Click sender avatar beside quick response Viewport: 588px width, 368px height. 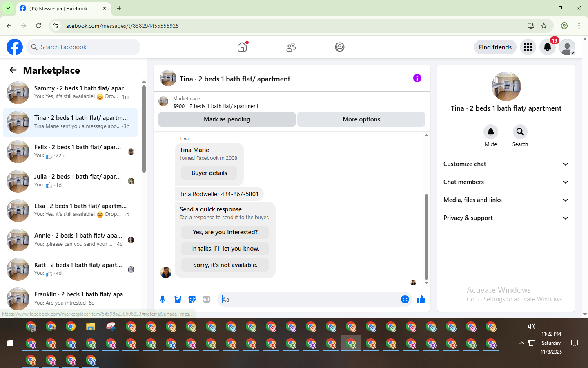point(166,272)
